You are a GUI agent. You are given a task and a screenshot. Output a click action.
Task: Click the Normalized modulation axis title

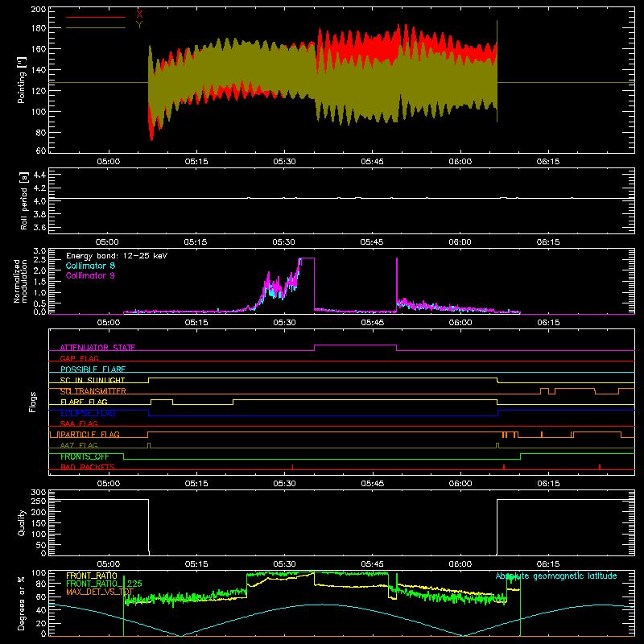[x=21, y=281]
